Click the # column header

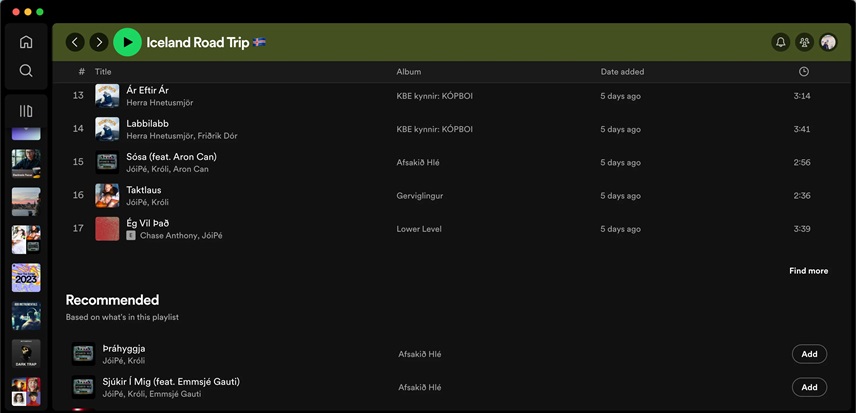point(82,71)
